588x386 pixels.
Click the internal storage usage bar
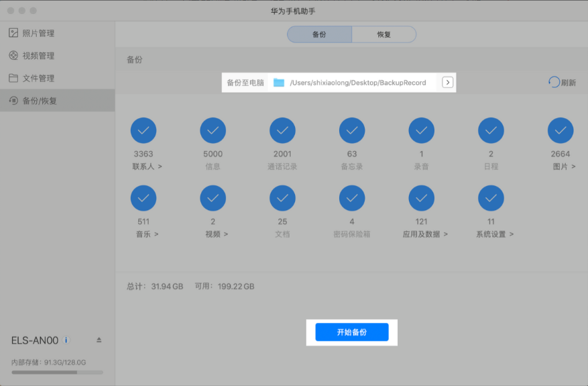tap(58, 372)
